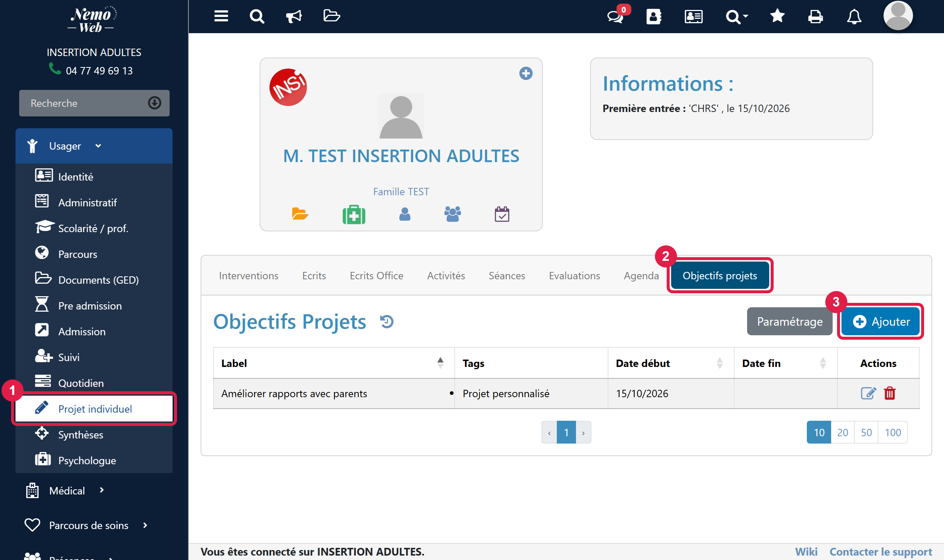Expand the Parcours de soins section
The image size is (944, 560).
86,525
